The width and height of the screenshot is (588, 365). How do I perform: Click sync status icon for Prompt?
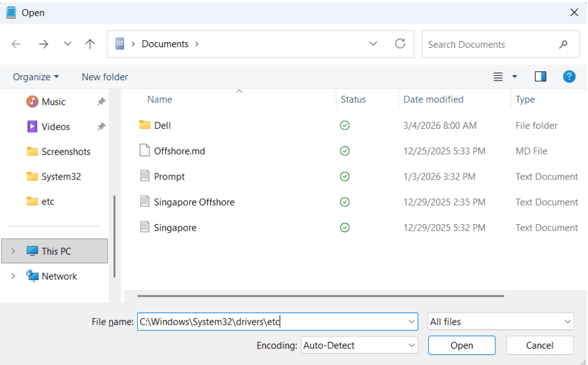point(345,176)
